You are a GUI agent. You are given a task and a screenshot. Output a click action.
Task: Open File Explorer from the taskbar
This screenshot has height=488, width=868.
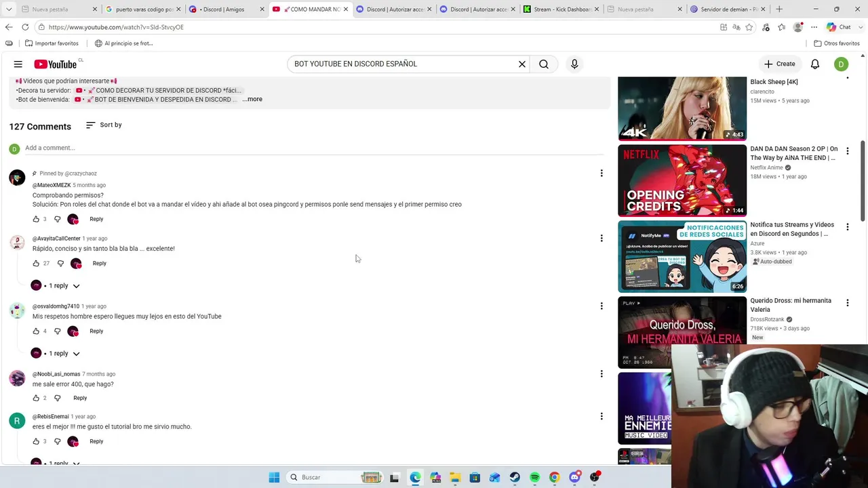(455, 477)
